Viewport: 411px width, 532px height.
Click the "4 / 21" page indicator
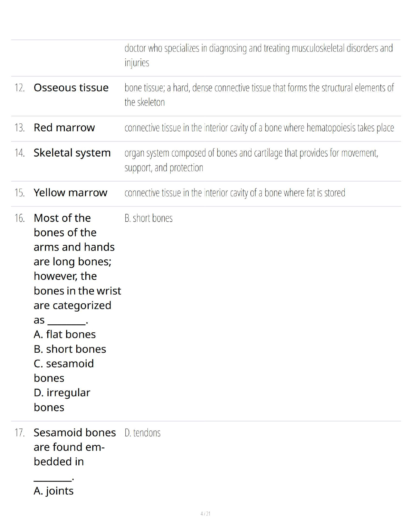(205, 514)
